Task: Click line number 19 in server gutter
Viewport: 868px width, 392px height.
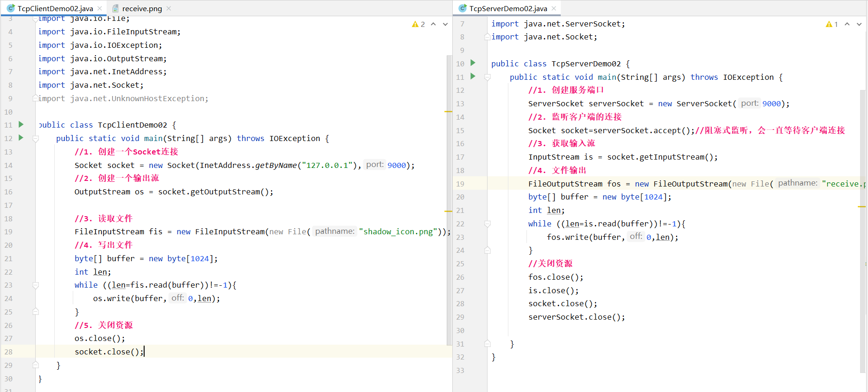Action: point(460,184)
